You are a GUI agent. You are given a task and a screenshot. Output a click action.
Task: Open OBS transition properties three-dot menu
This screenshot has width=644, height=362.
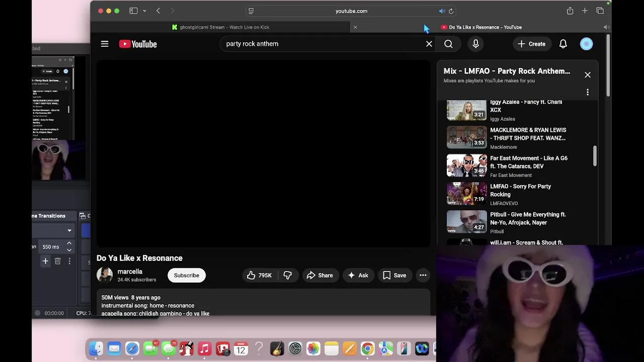[69, 261]
